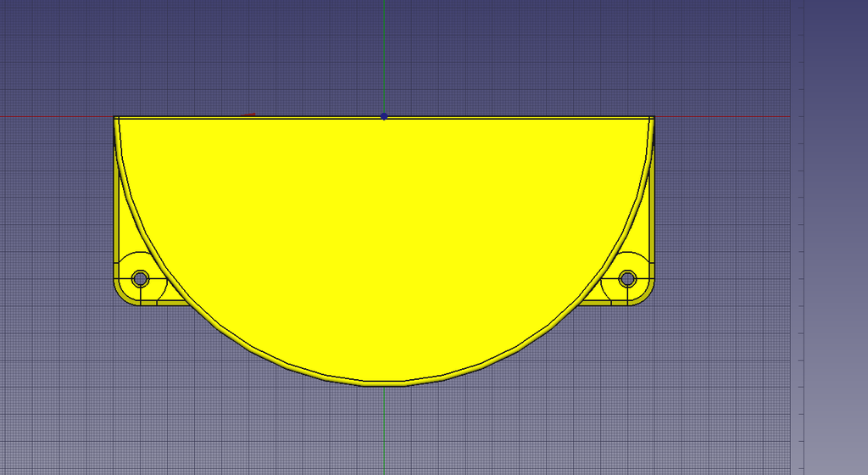Image resolution: width=868 pixels, height=475 pixels.
Task: Select the top-right corner vertex of model
Action: 654,117
